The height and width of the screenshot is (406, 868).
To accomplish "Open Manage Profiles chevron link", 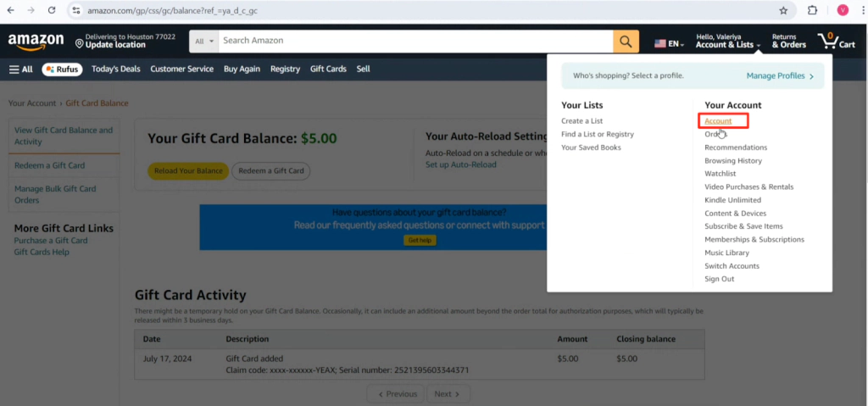I will click(x=780, y=76).
